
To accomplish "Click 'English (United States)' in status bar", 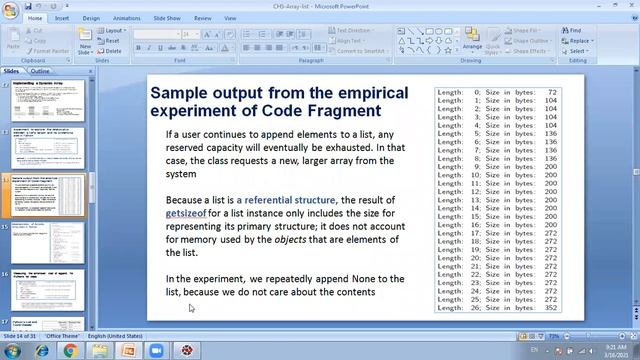I will point(115,336).
